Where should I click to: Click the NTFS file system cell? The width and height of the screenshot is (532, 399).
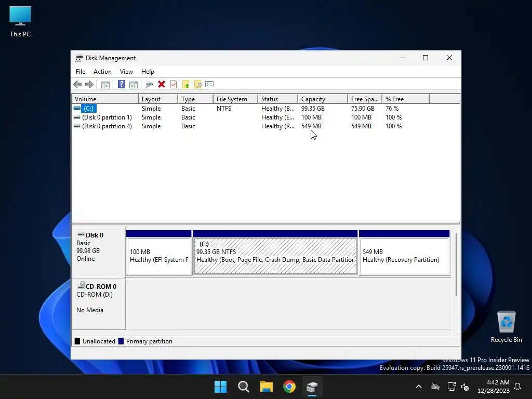(224, 108)
